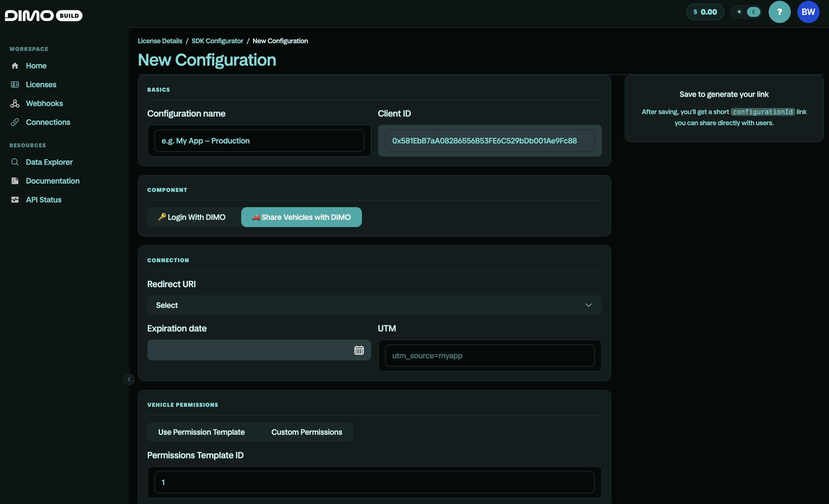
Task: Collapse the sidebar with the arrow button
Action: click(129, 379)
